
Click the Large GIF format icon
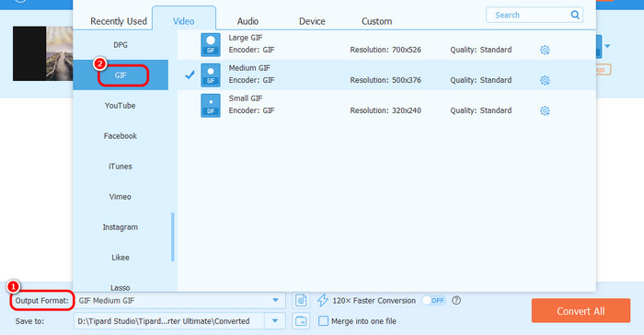pyautogui.click(x=211, y=44)
